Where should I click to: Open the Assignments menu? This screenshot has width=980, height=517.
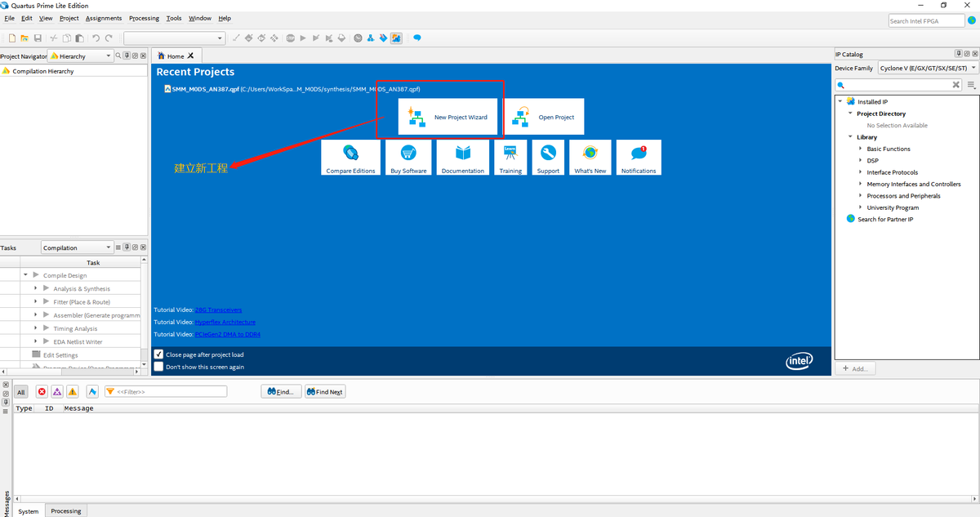104,18
